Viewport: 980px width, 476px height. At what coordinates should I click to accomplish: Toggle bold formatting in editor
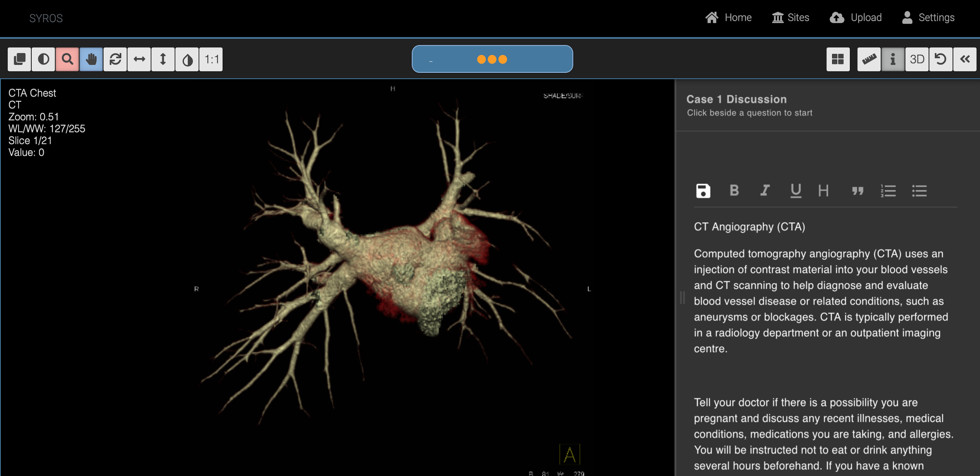pos(734,190)
